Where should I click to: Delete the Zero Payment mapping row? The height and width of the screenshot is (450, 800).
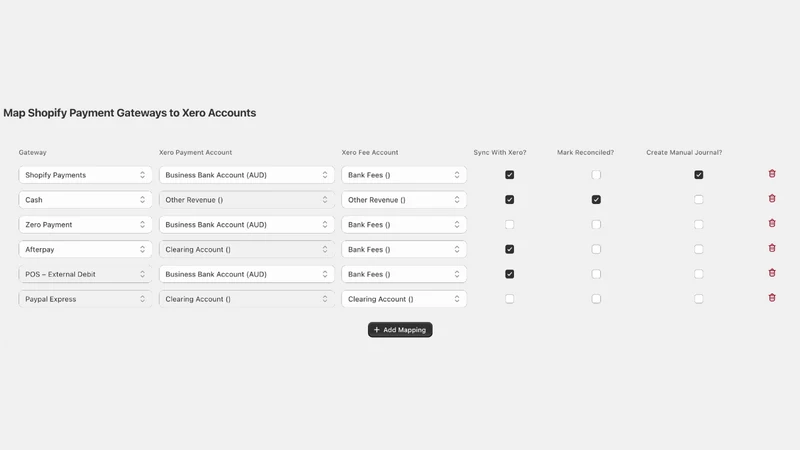pos(772,223)
